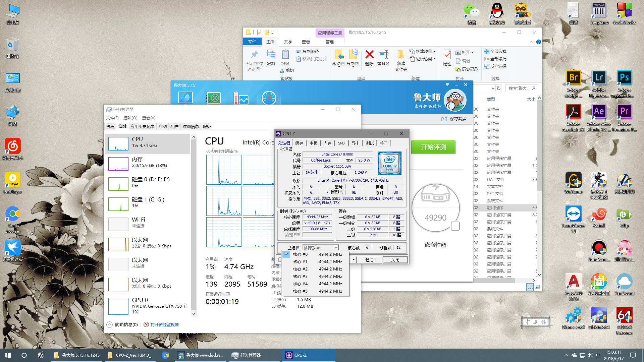Open Adobe Acrobat DC icon

pos(573,118)
